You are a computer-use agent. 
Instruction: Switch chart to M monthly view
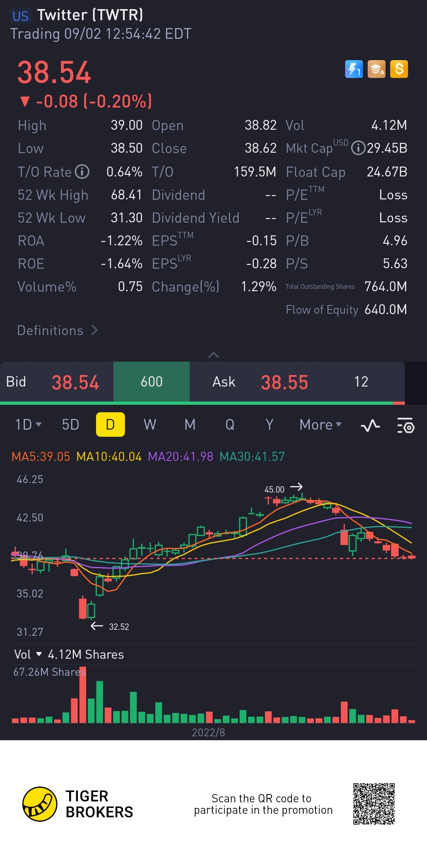click(x=190, y=425)
